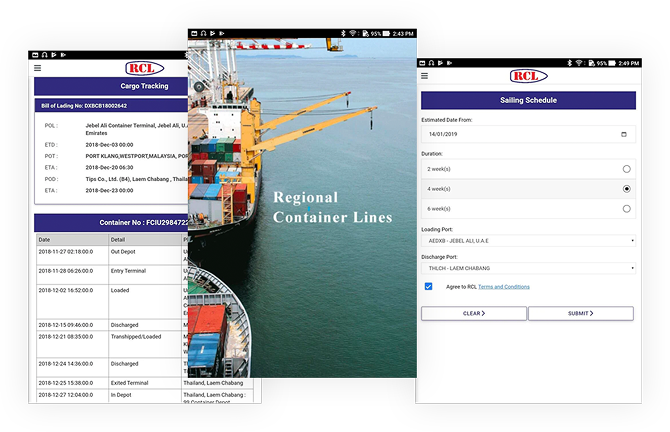Open hamburger menu on Cargo Tracking screen

click(38, 68)
